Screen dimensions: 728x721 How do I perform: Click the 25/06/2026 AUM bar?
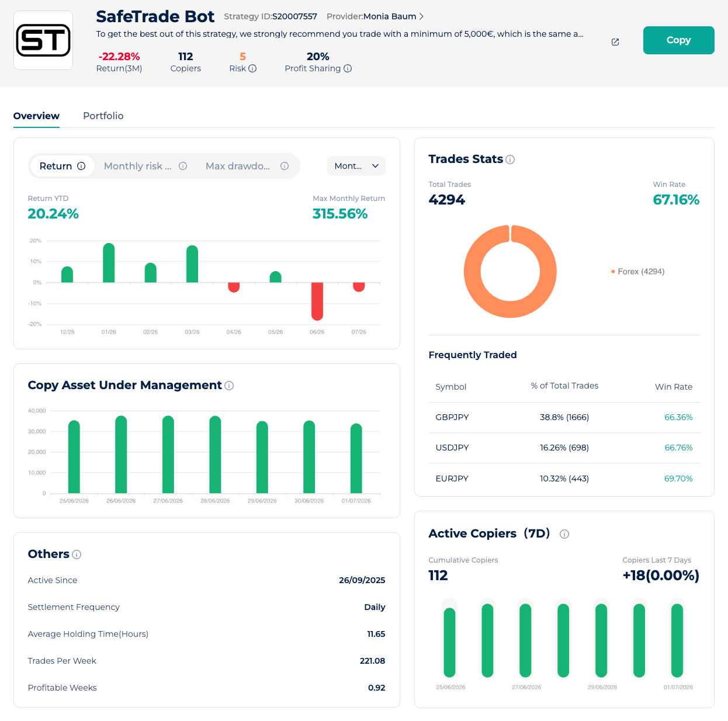point(74,457)
